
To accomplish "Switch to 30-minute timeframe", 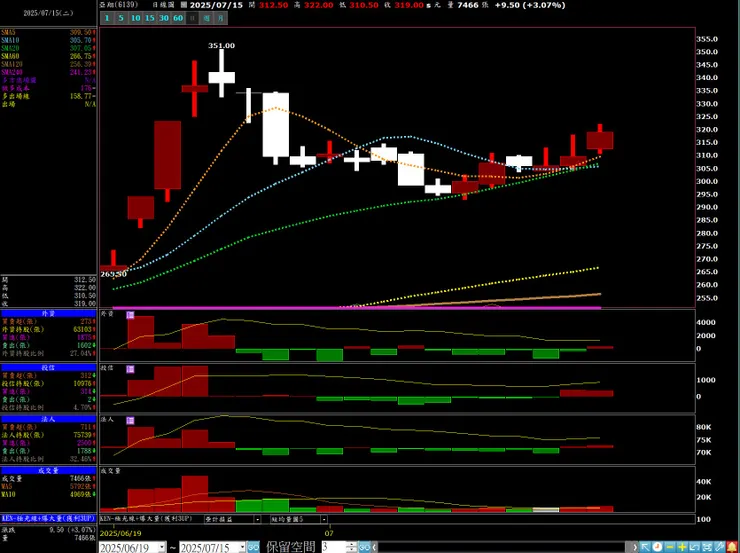I will point(164,18).
